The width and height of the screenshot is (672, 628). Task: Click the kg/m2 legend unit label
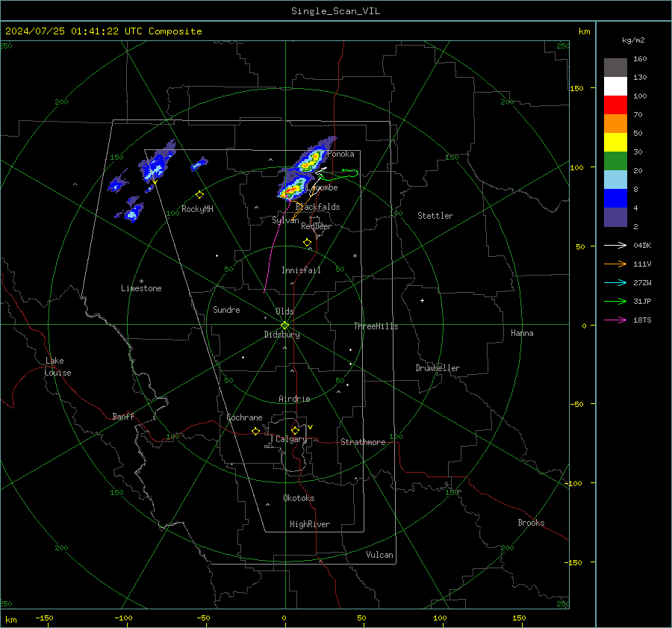[x=633, y=40]
